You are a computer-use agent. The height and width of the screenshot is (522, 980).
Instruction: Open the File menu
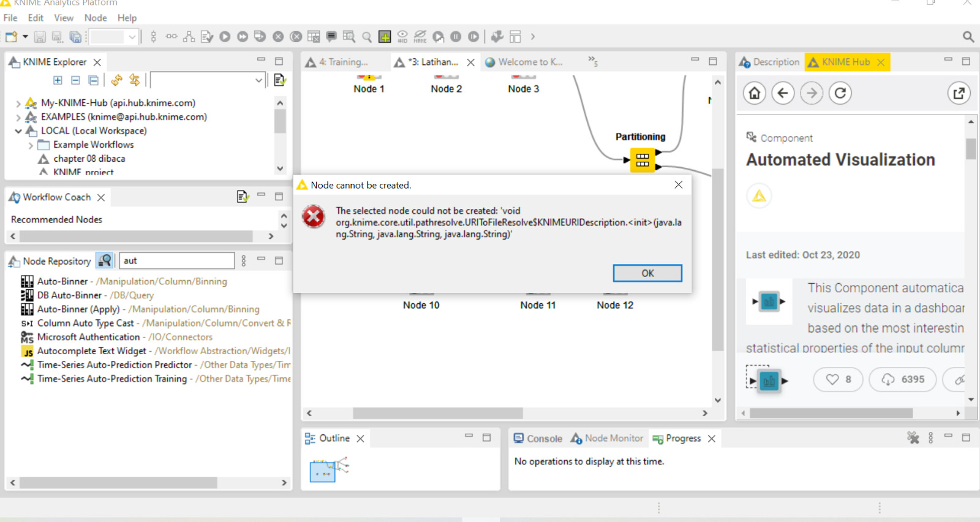click(10, 18)
